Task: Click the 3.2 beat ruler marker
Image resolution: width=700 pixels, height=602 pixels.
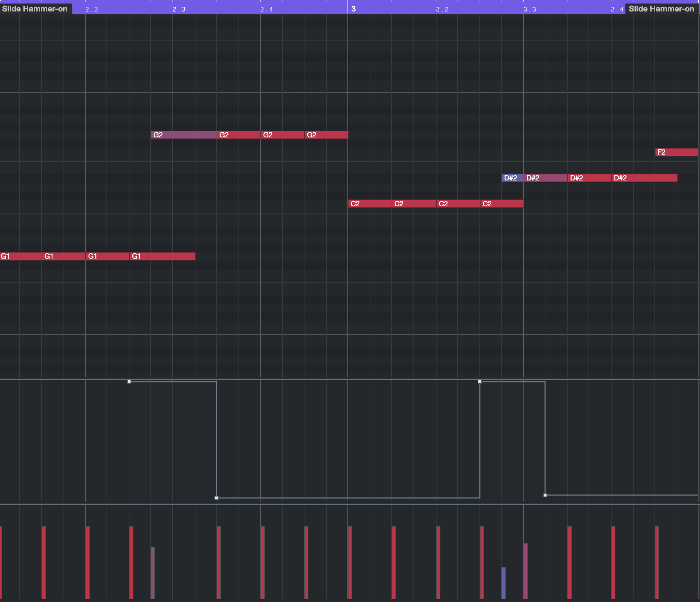Action: (x=442, y=9)
